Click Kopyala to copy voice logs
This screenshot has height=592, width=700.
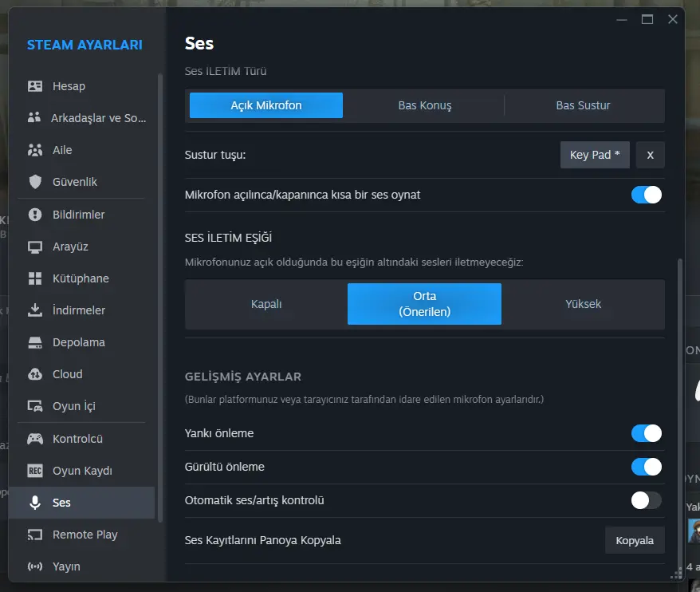click(x=635, y=541)
